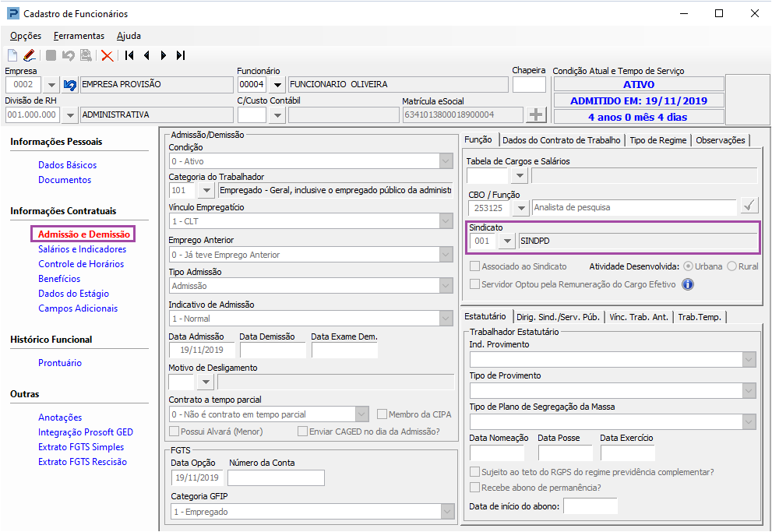The height and width of the screenshot is (532, 772).
Task: Open the Ferramentas menu
Action: coord(79,36)
